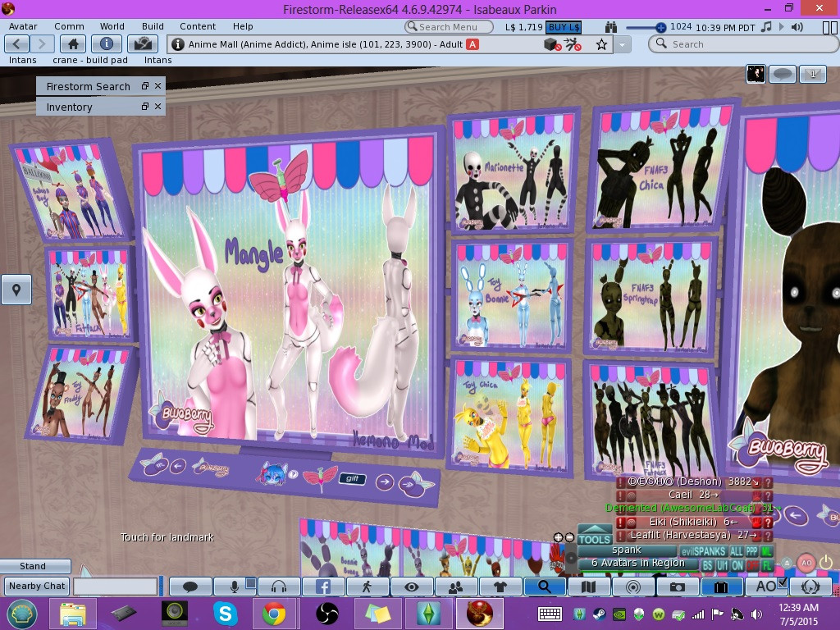Click the nearby chat input box
This screenshot has height=630, width=840.
click(115, 586)
